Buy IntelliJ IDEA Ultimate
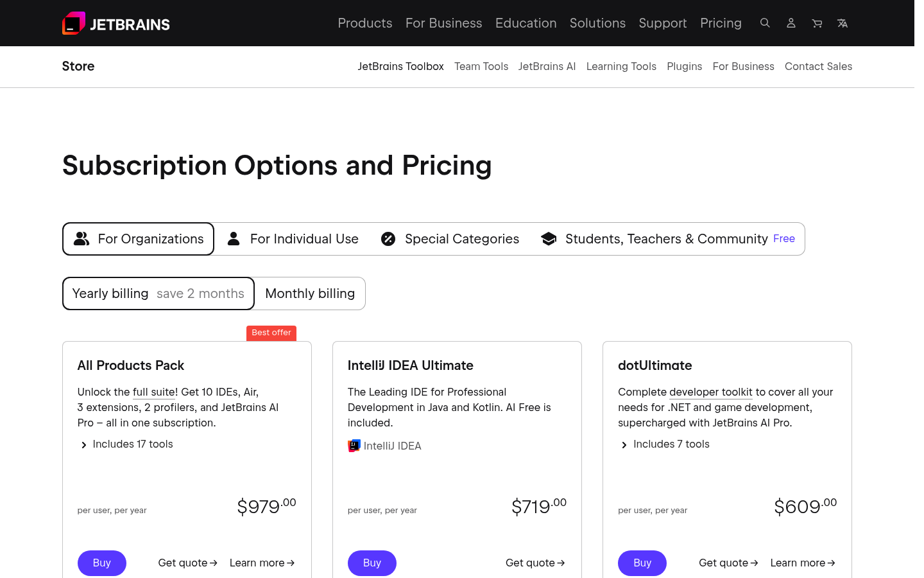 372,563
